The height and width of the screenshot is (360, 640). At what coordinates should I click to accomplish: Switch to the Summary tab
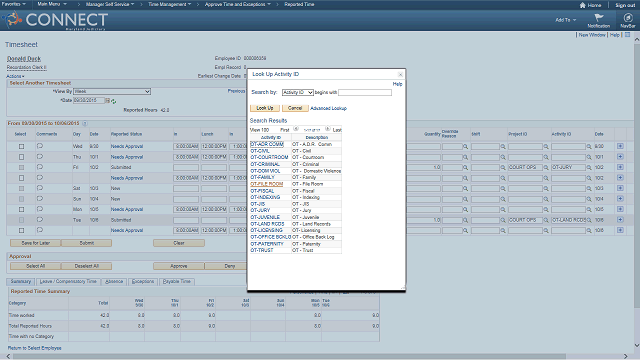tap(20, 282)
